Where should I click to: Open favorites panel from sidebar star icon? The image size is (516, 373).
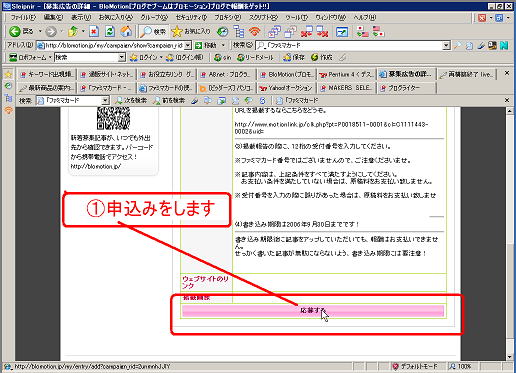click(8, 74)
